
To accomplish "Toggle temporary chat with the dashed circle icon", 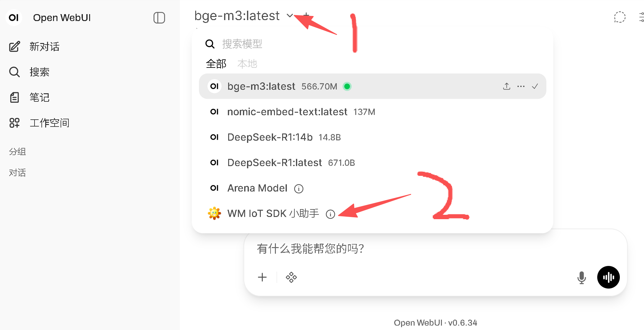I will point(620,17).
